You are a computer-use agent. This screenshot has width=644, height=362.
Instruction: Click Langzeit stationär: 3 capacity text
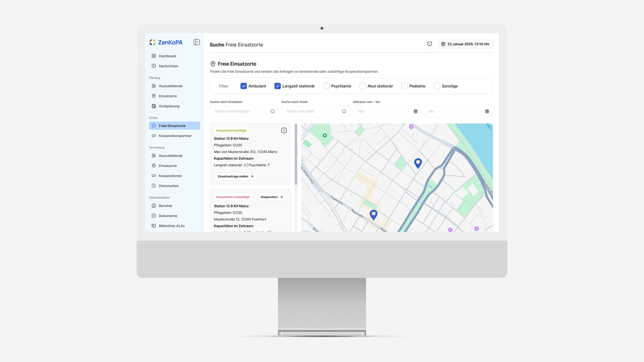(230, 165)
